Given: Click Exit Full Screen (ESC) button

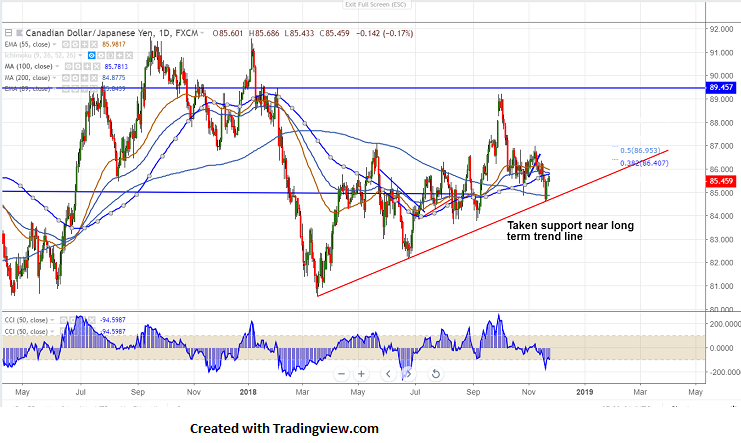Looking at the screenshot, I should [x=377, y=5].
